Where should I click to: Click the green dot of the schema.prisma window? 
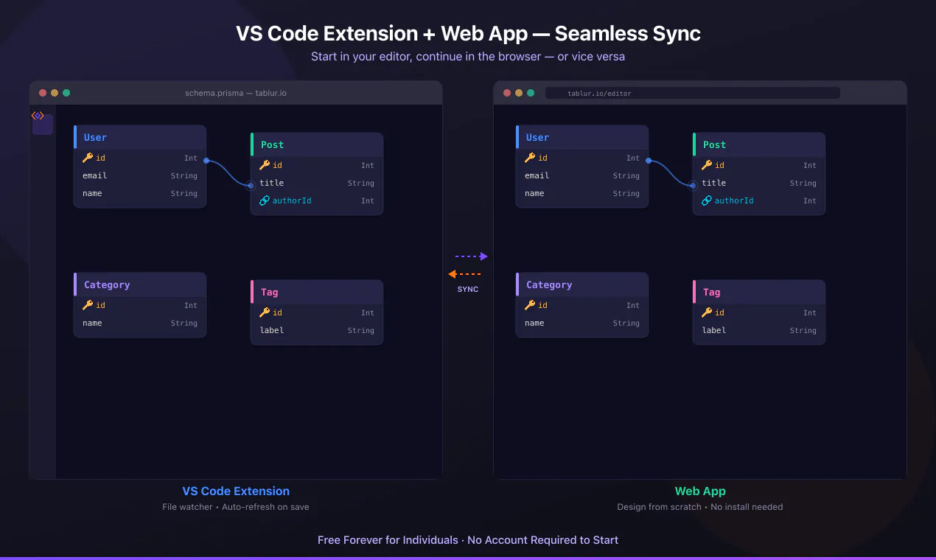click(x=66, y=93)
